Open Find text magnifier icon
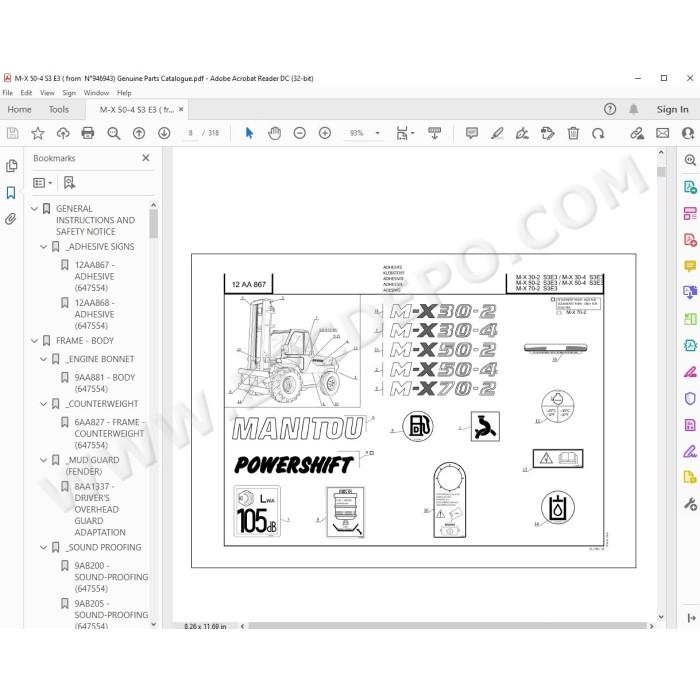The width and height of the screenshot is (700, 700). 113,133
